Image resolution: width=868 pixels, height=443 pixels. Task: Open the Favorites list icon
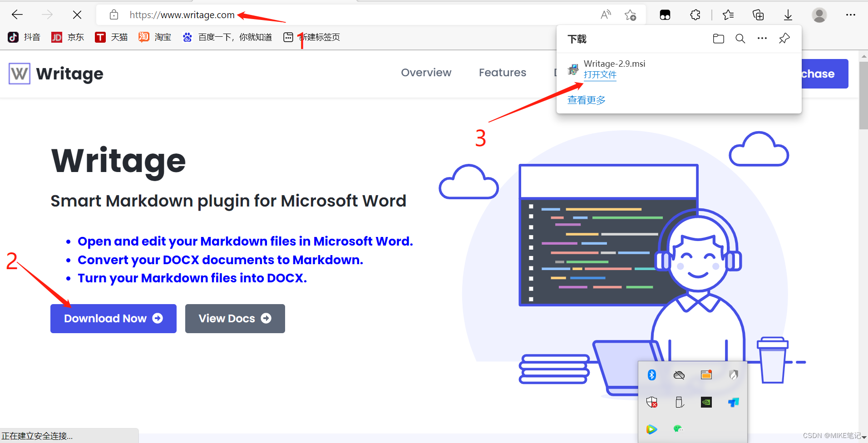pyautogui.click(x=728, y=15)
